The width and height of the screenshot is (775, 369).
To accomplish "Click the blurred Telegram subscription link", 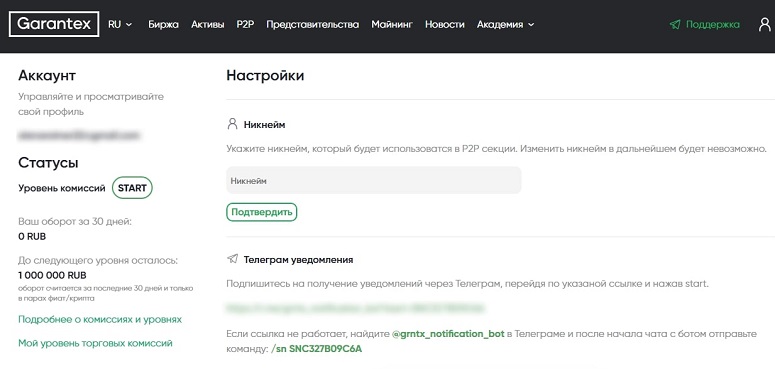I will coord(355,309).
